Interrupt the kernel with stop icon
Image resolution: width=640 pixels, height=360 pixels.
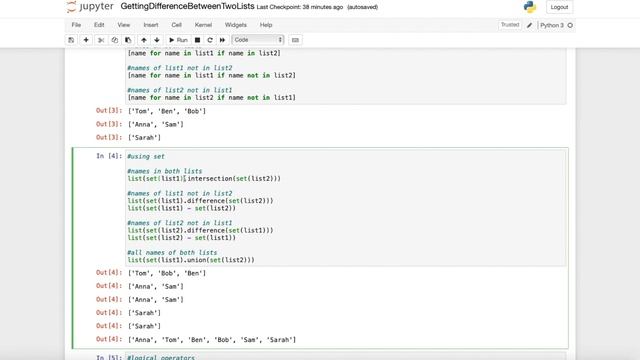[197, 40]
